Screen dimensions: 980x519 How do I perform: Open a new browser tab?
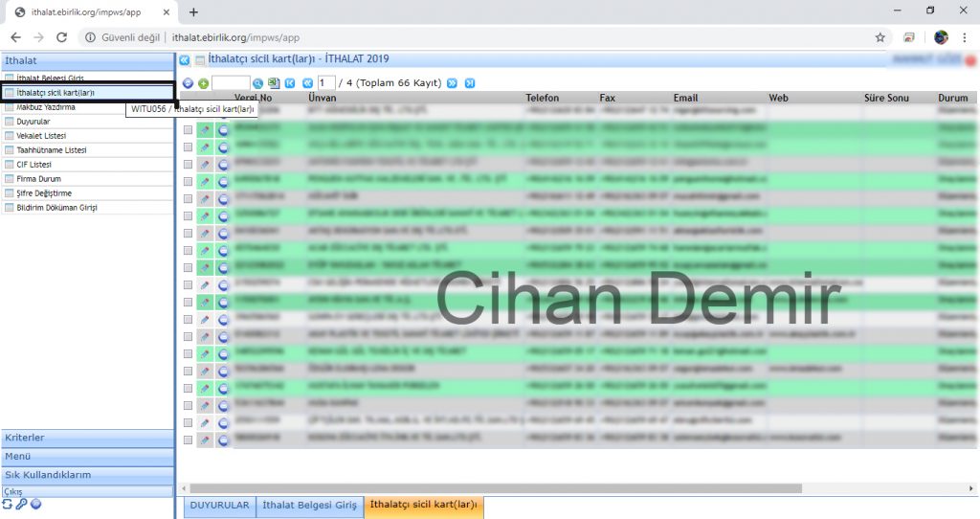click(x=193, y=12)
